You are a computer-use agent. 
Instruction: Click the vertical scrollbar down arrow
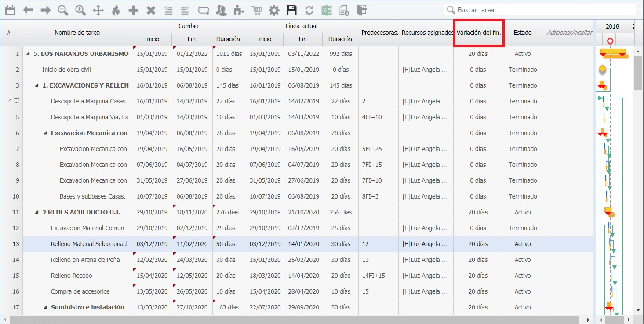tap(638, 310)
